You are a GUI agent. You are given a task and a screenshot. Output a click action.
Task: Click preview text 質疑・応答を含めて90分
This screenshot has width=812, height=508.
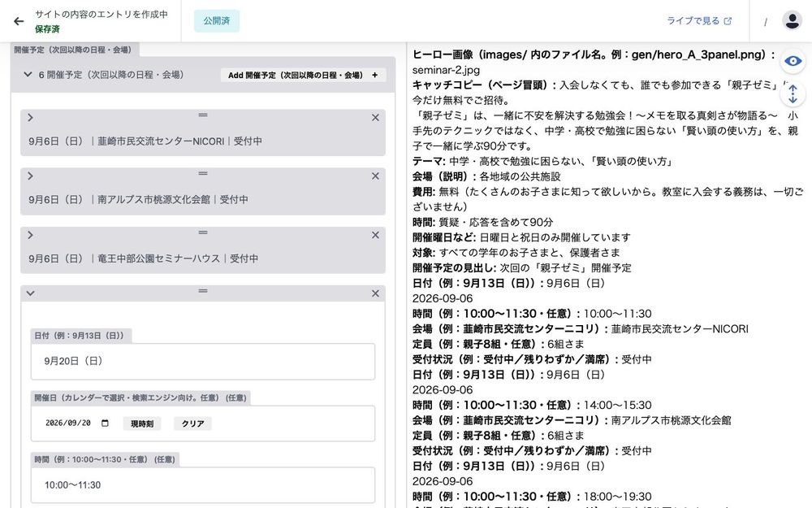(496, 223)
